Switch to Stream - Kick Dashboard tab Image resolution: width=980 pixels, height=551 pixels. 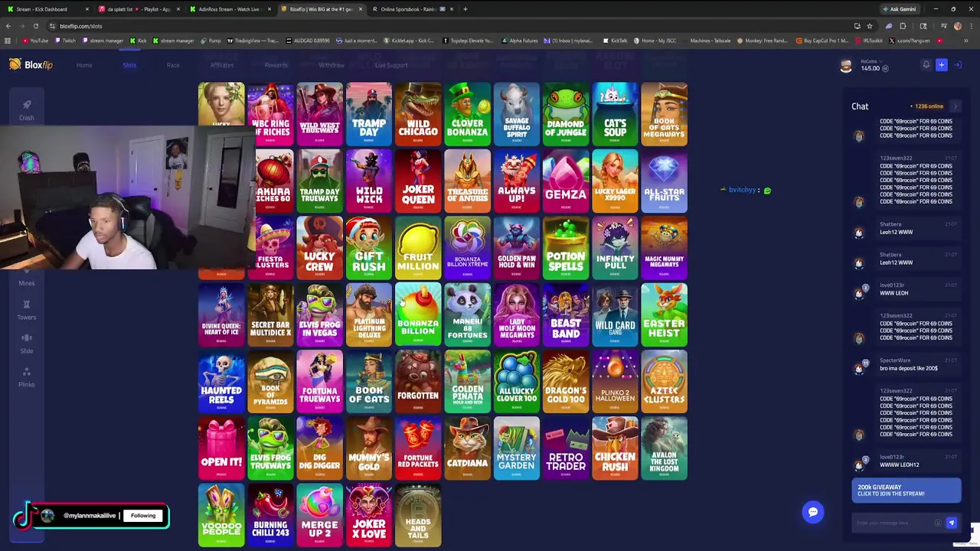(46, 9)
